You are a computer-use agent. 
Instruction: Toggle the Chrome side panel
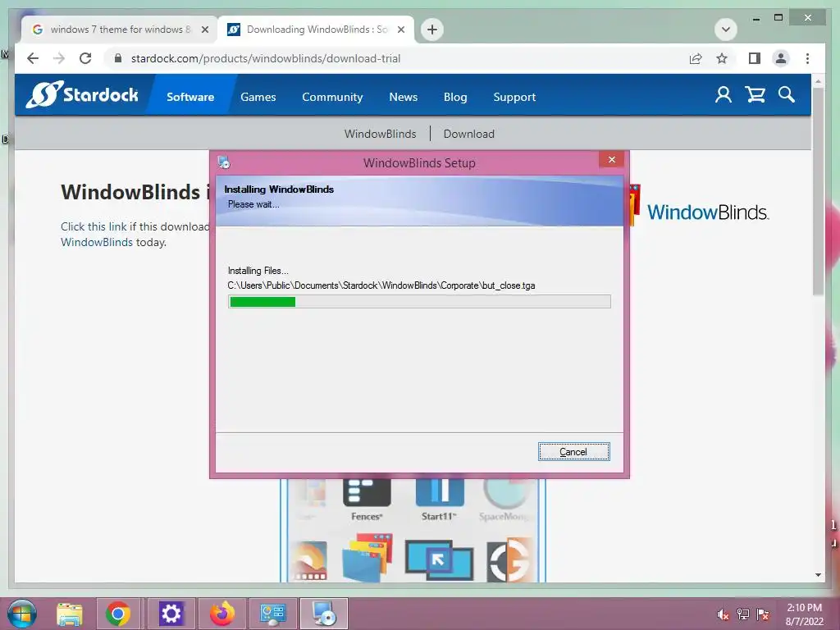point(755,58)
